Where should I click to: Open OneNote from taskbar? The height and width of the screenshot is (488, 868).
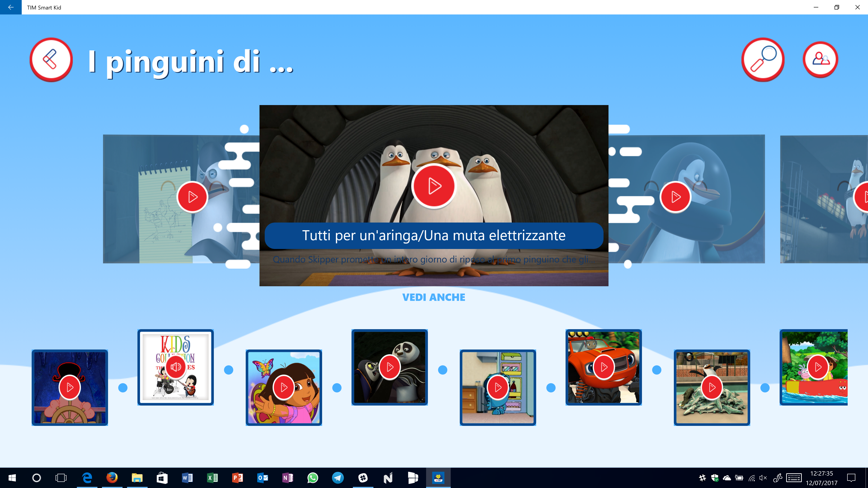(x=288, y=478)
